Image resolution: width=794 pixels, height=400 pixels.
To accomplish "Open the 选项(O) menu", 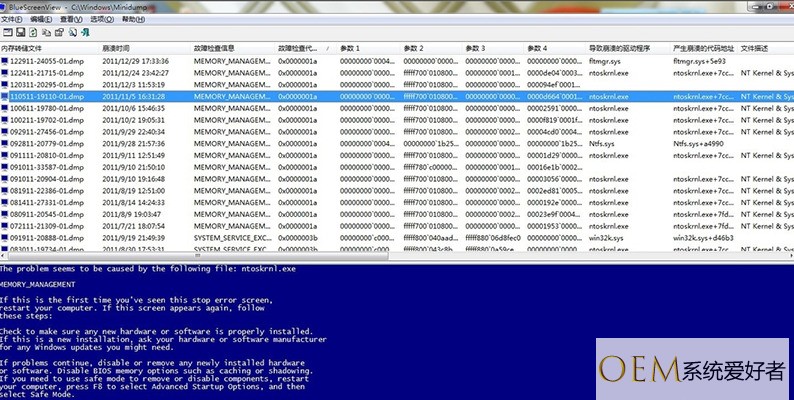I will pyautogui.click(x=102, y=19).
